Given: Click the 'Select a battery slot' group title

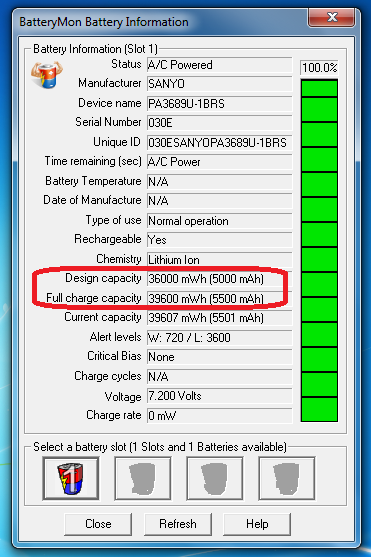Looking at the screenshot, I should click(160, 447).
